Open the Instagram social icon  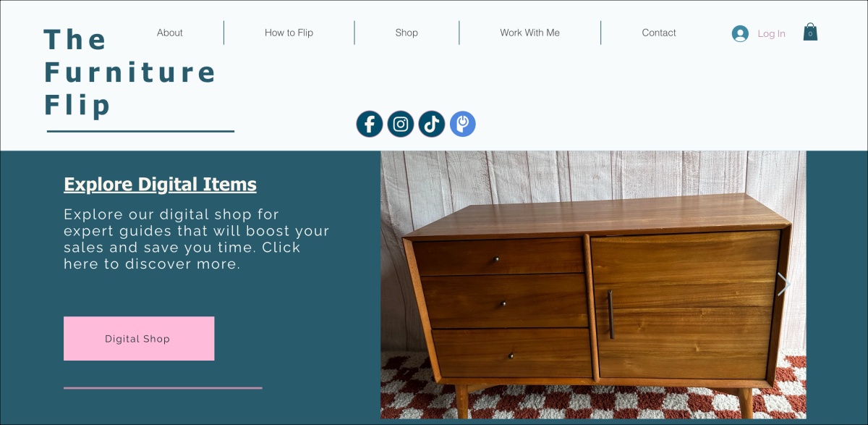click(401, 124)
